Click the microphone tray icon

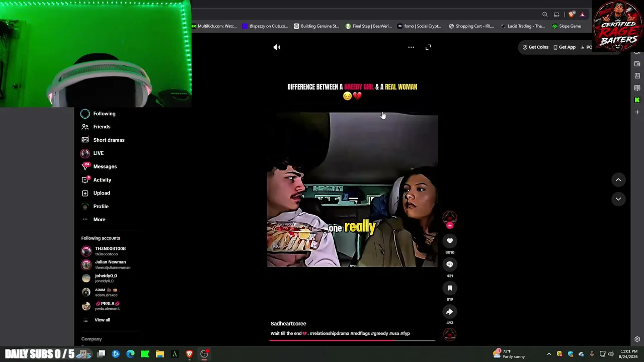[592, 354]
